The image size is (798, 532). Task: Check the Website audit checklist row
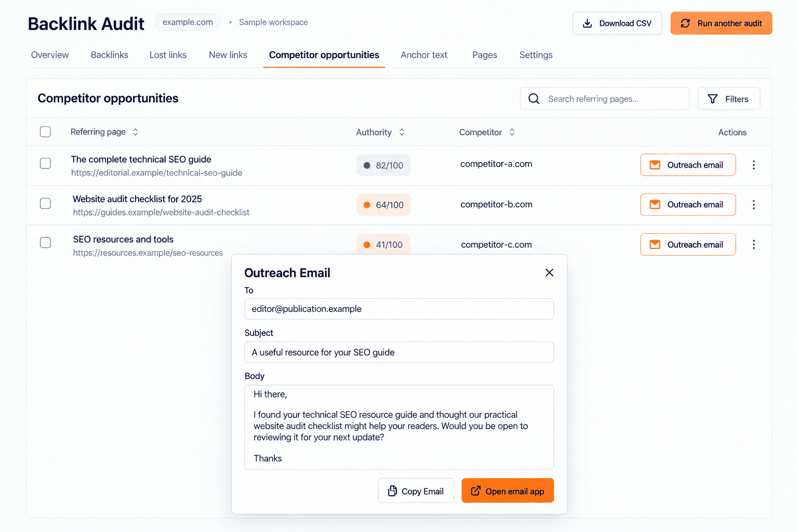[x=45, y=203]
